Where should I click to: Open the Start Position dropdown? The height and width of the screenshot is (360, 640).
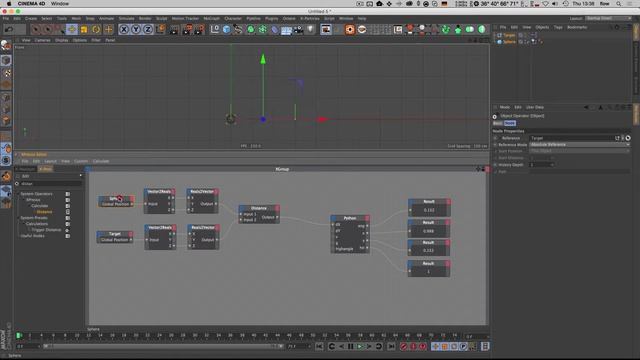pyautogui.click(x=580, y=151)
